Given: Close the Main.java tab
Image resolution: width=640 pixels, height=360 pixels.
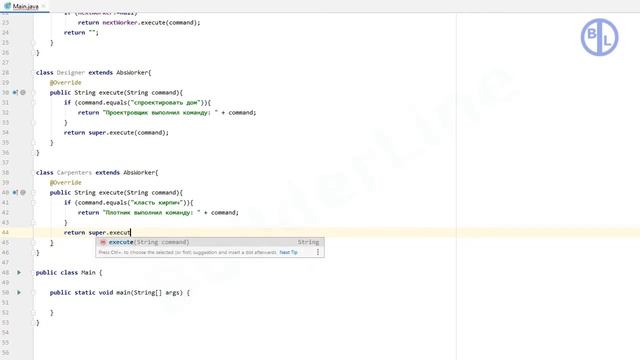Looking at the screenshot, I should (44, 6).
